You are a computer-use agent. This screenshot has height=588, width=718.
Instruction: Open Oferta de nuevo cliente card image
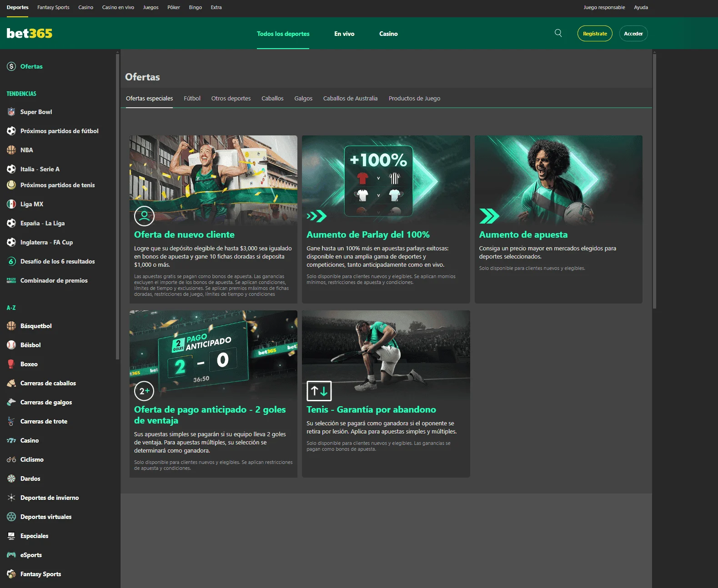point(213,180)
